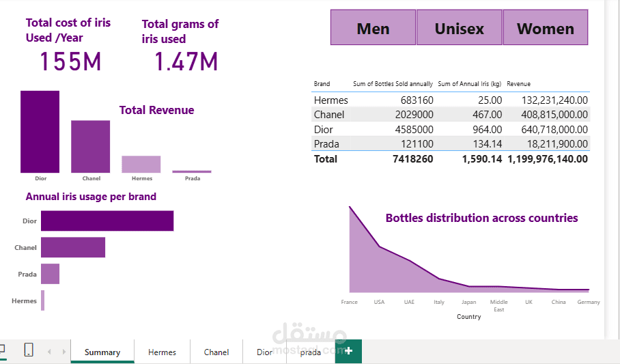Viewport: 620px width, 364px height.
Task: Click the Total cost of iris Used /Year label
Action: click(68, 30)
